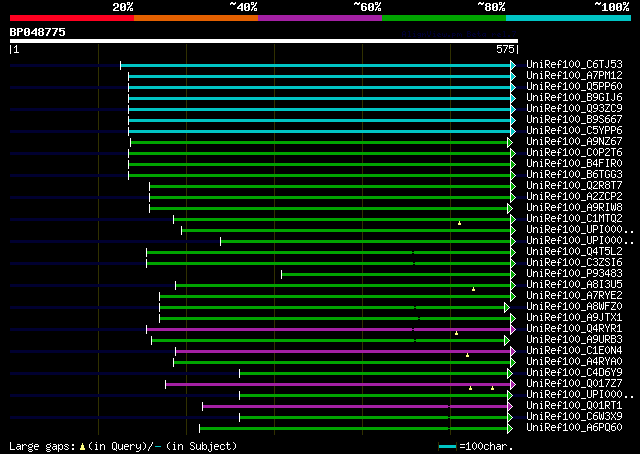Click the arrowhead ending the A6PQ60 alignment bar

point(510,429)
